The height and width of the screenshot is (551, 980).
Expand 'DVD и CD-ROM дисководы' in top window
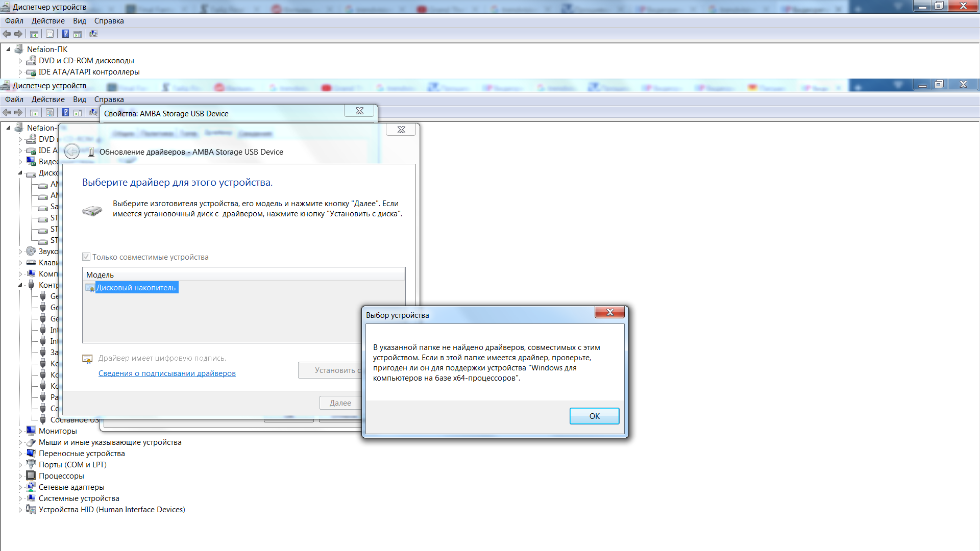pos(20,61)
